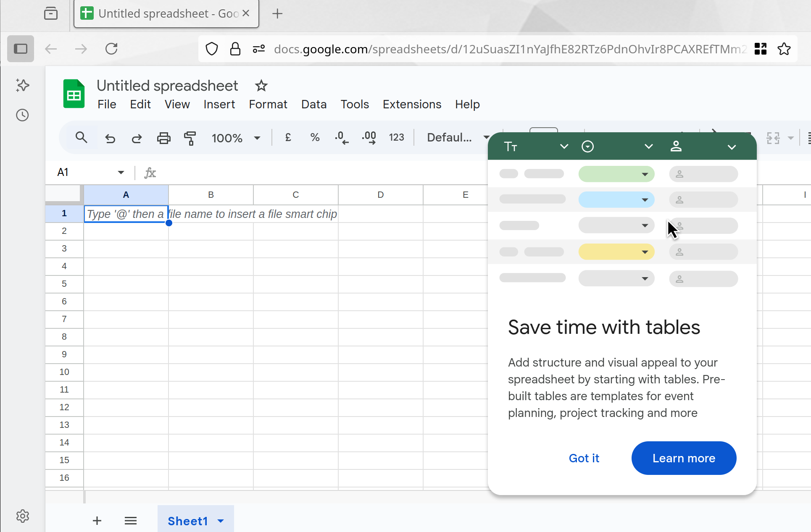Open the Google Sheets home icon
811x532 pixels.
pyautogui.click(x=74, y=94)
